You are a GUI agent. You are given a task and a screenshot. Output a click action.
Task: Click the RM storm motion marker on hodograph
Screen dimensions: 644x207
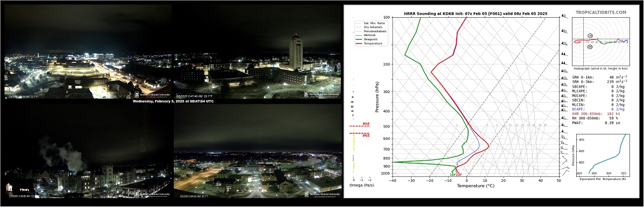590,47
